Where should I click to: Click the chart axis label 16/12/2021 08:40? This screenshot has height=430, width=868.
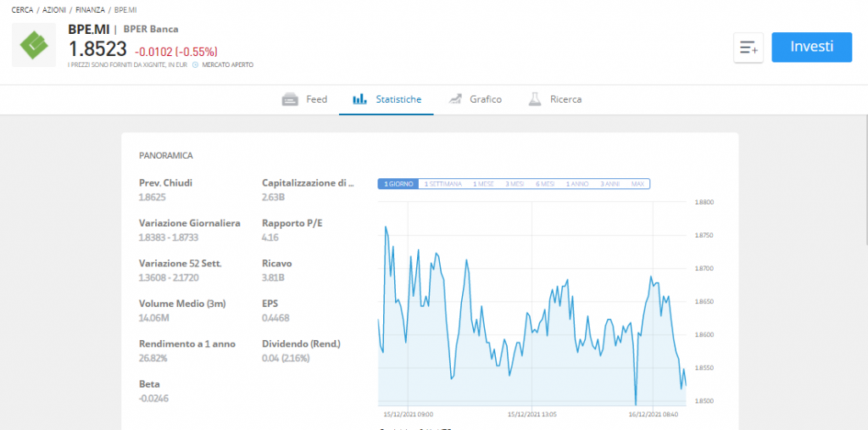pyautogui.click(x=654, y=414)
